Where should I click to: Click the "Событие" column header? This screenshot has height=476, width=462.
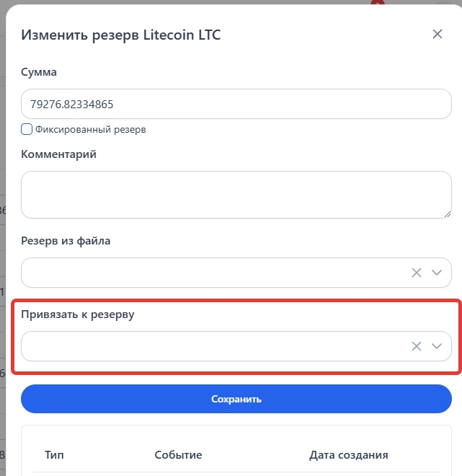(178, 455)
